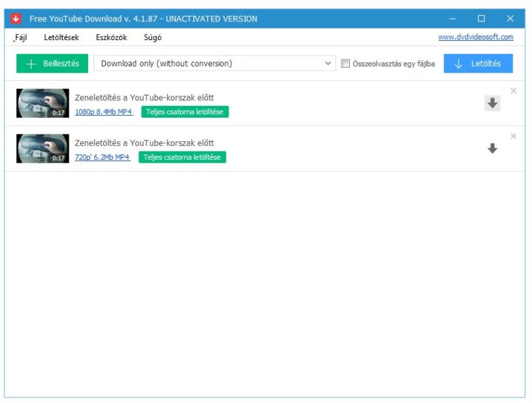532x403 pixels.
Task: Enable Összeolvasztás egy fájlba checkbox
Action: [x=346, y=64]
